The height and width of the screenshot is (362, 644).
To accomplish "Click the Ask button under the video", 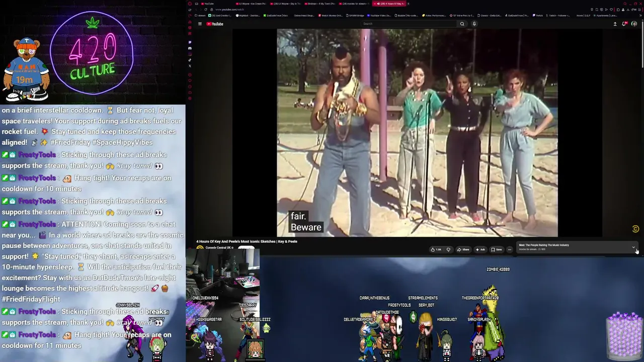I will [480, 249].
